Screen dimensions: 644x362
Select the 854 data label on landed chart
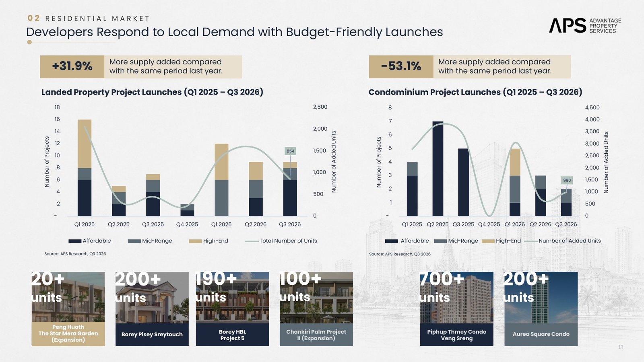[x=291, y=151]
